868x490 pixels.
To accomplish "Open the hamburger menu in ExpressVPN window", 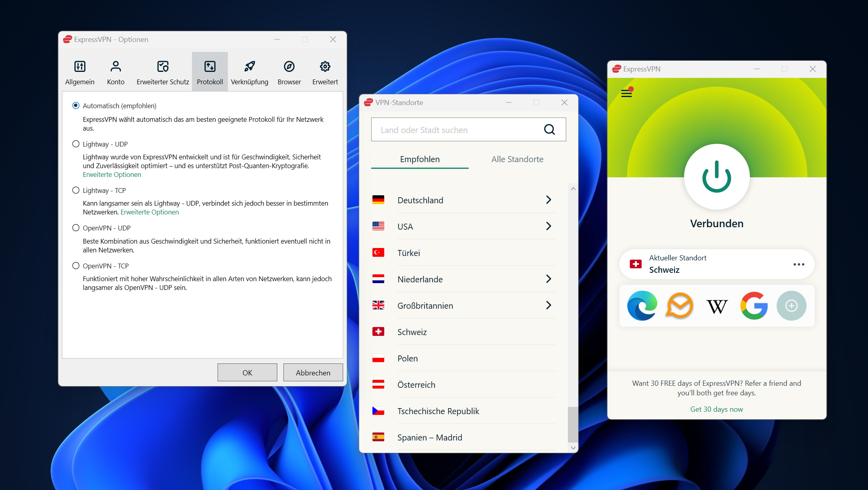I will 627,93.
